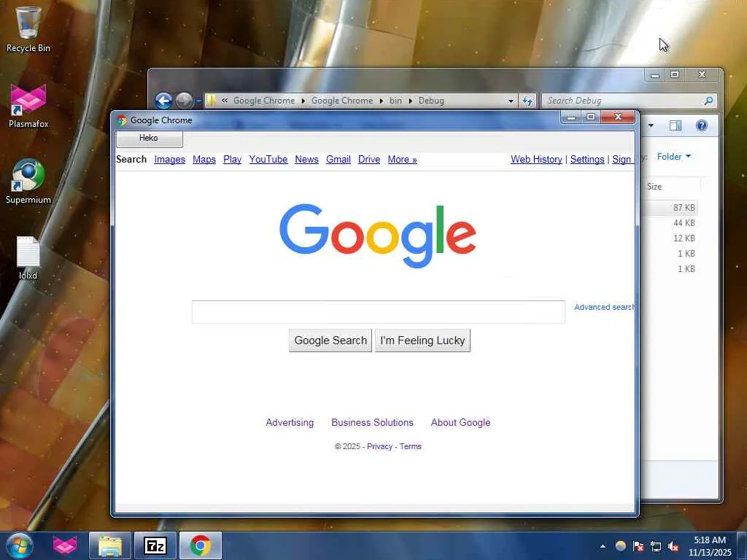
Task: Select the lolxd file on the desktop
Action: click(28, 258)
